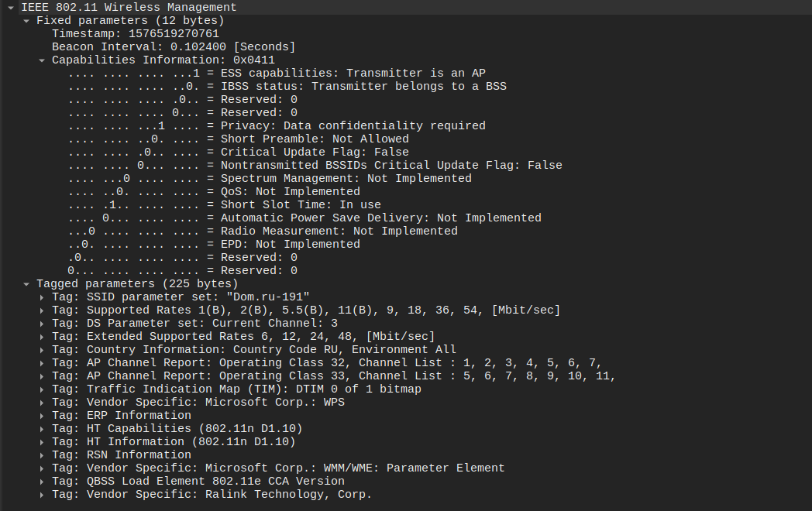Expand the Country Information tag

[x=41, y=350]
